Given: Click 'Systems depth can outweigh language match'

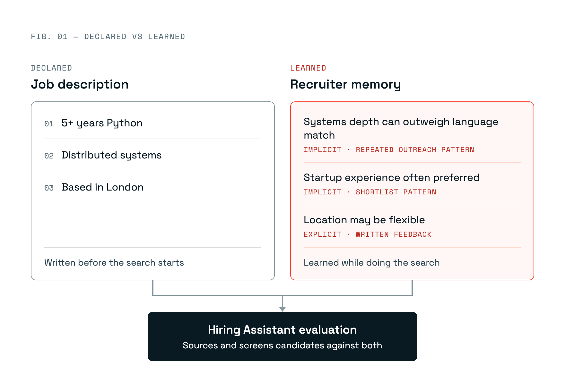Looking at the screenshot, I should tap(401, 128).
